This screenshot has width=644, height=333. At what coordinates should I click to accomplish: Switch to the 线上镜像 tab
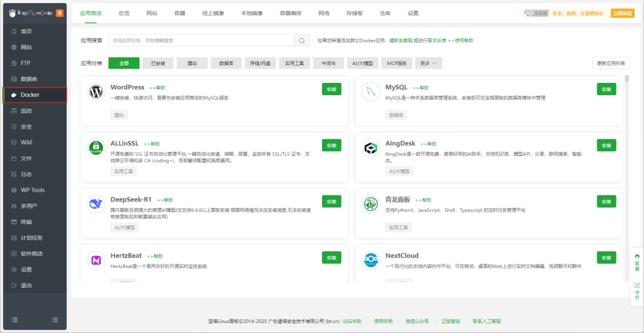pyautogui.click(x=213, y=13)
